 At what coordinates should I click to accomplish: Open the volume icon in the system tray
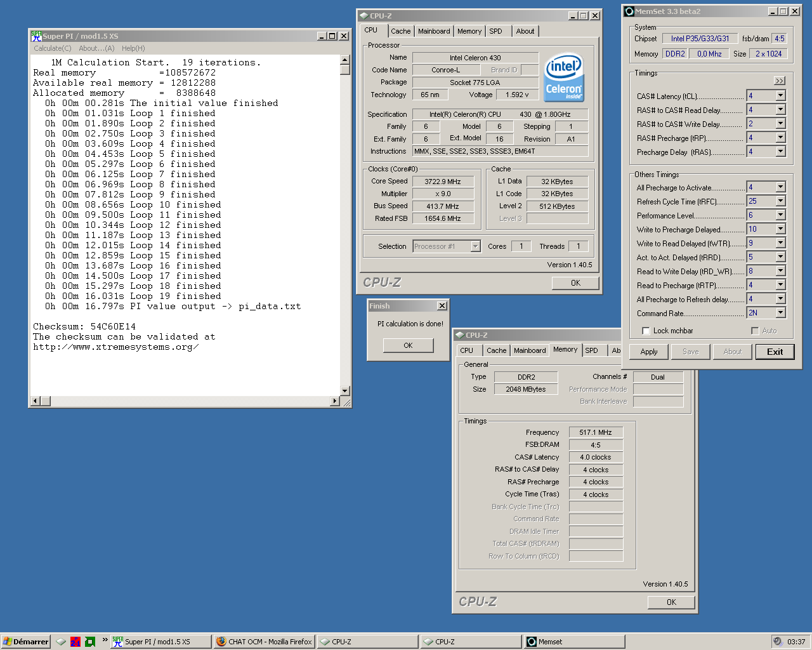coord(778,642)
